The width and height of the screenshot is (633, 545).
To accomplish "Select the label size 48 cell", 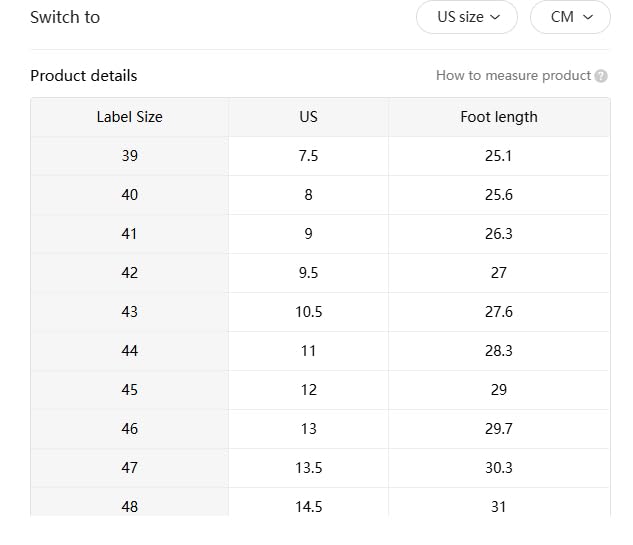I will coord(130,506).
